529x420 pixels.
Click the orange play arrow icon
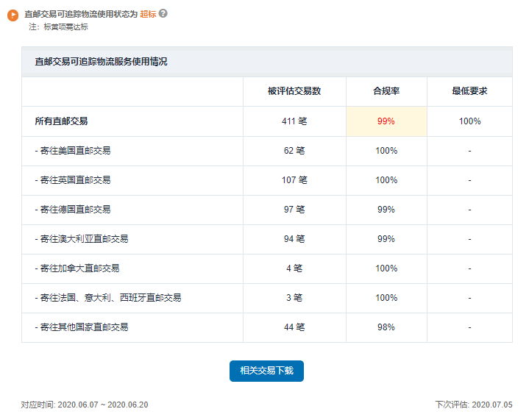click(x=13, y=15)
